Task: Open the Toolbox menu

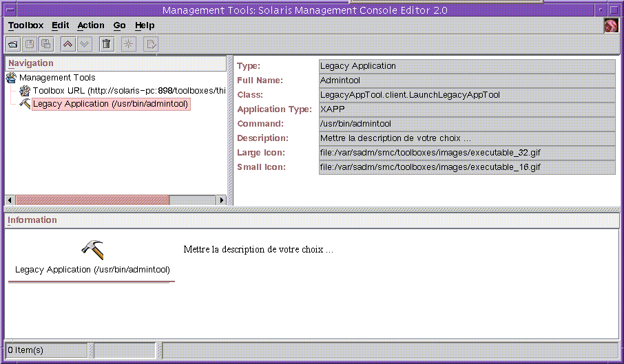Action: [26, 25]
